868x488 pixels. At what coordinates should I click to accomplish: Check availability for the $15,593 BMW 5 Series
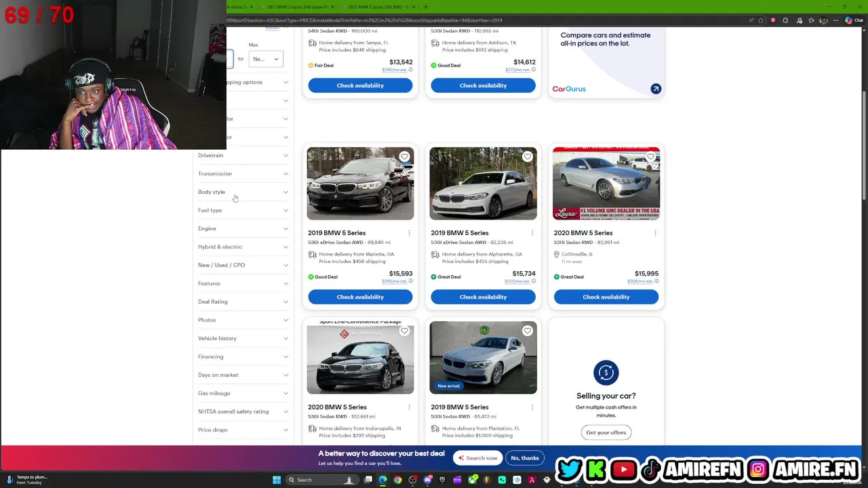pyautogui.click(x=360, y=297)
